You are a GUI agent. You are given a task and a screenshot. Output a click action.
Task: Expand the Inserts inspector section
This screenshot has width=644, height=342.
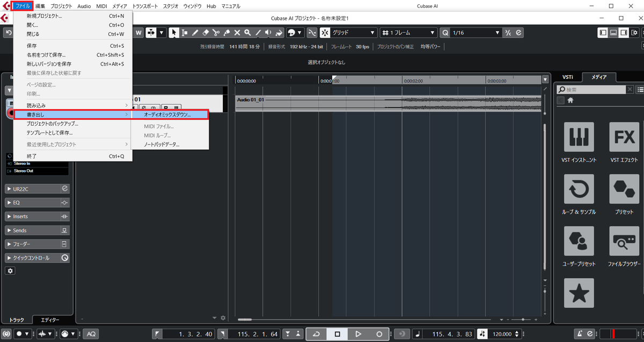pos(38,216)
